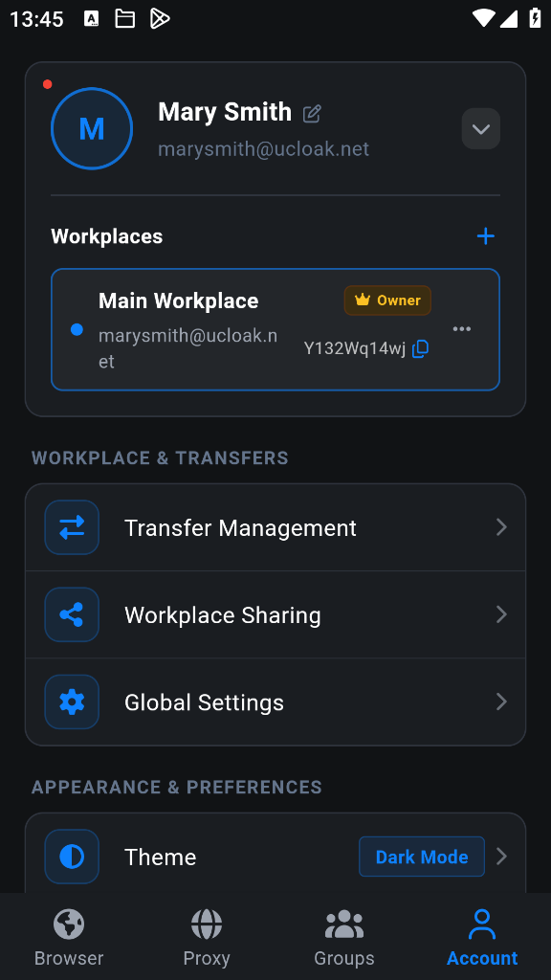Tap the Workplaces heading
Viewport: 551px width, 980px height.
coord(107,236)
